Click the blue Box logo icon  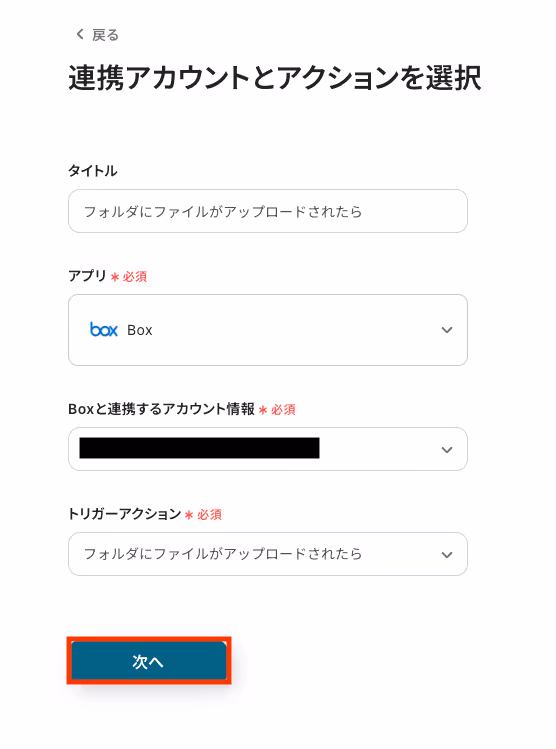pos(104,330)
